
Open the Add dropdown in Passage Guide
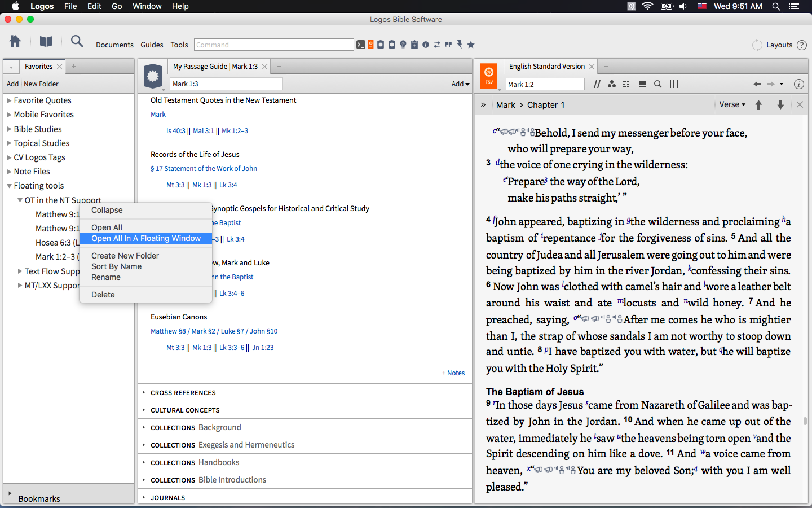460,84
